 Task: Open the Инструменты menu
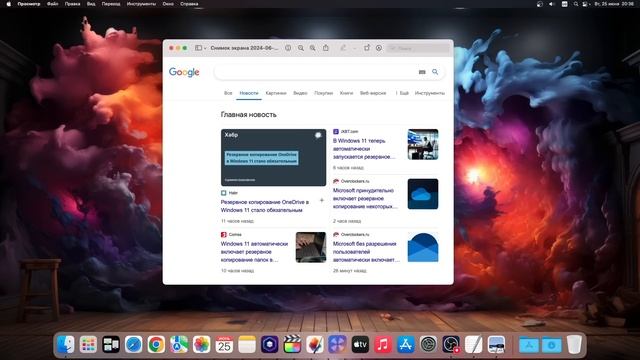pyautogui.click(x=141, y=4)
